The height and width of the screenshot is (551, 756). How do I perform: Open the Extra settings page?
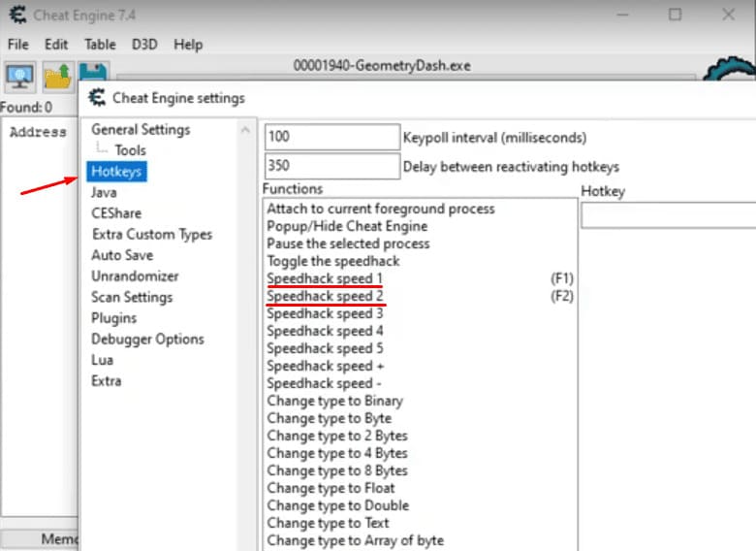(106, 380)
